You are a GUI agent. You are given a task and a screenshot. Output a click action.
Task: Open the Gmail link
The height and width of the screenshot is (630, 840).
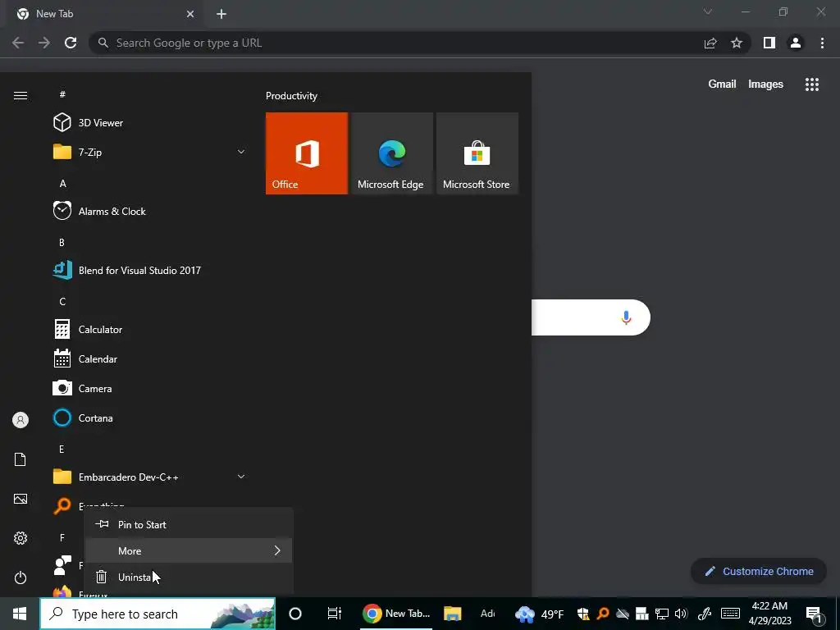pos(722,84)
